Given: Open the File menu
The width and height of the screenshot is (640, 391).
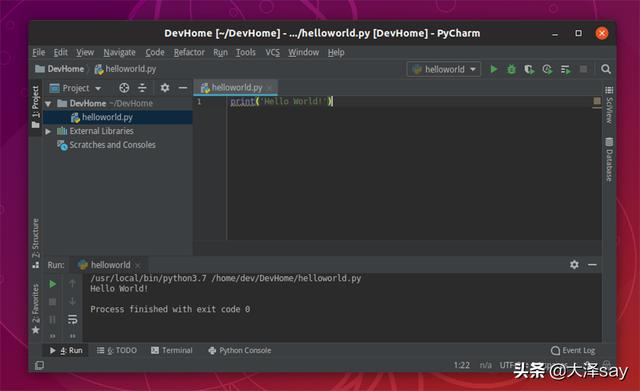Looking at the screenshot, I should [x=39, y=52].
